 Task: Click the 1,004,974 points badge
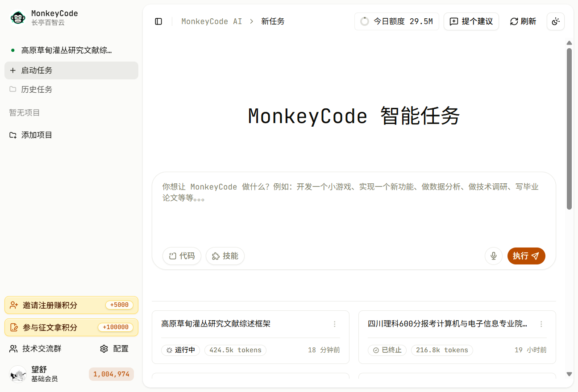(111, 374)
